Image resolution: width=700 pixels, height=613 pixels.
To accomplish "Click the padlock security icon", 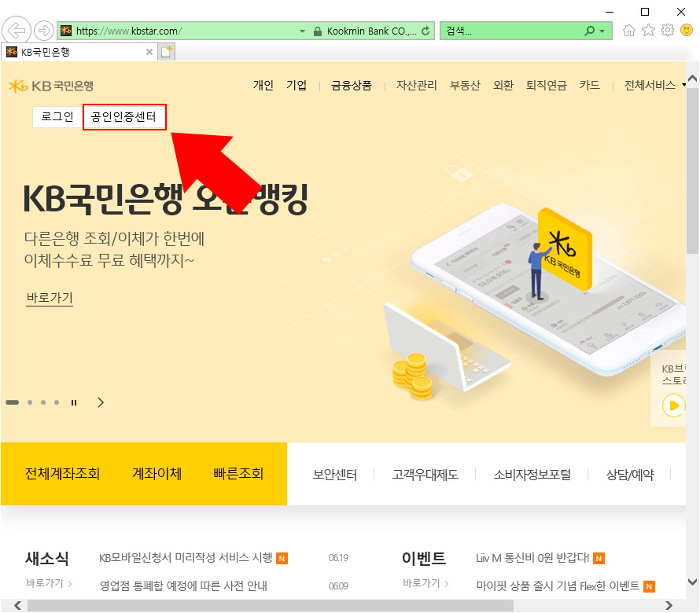I will click(318, 31).
